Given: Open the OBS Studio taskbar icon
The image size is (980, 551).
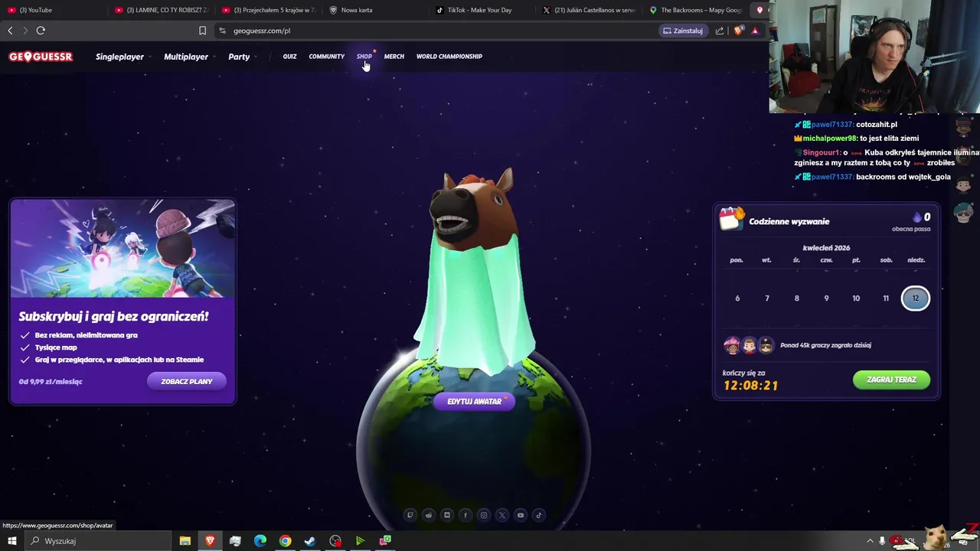Looking at the screenshot, I should [335, 541].
